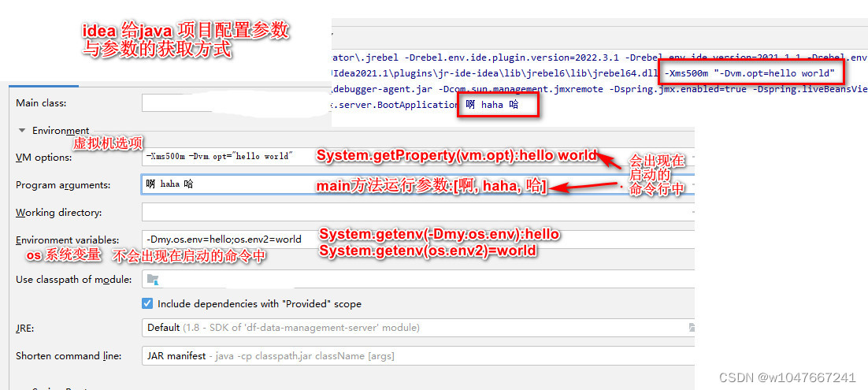Viewport: 868px width, 390px height.
Task: Click the "Main class:" label
Action: point(41,103)
